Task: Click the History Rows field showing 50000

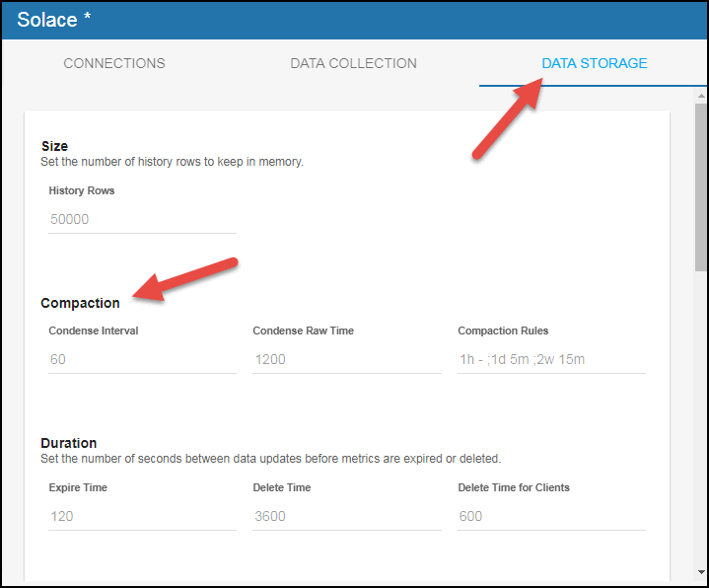Action: [x=142, y=219]
